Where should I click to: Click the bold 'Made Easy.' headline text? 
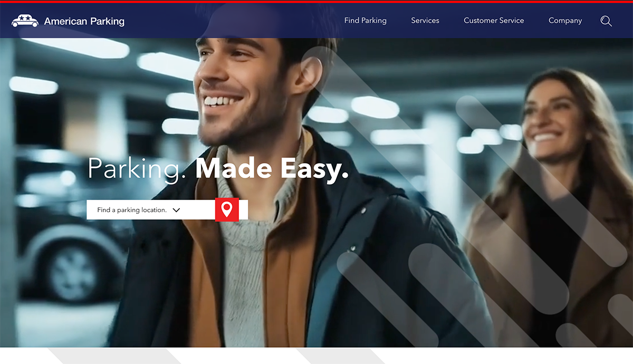coord(272,169)
